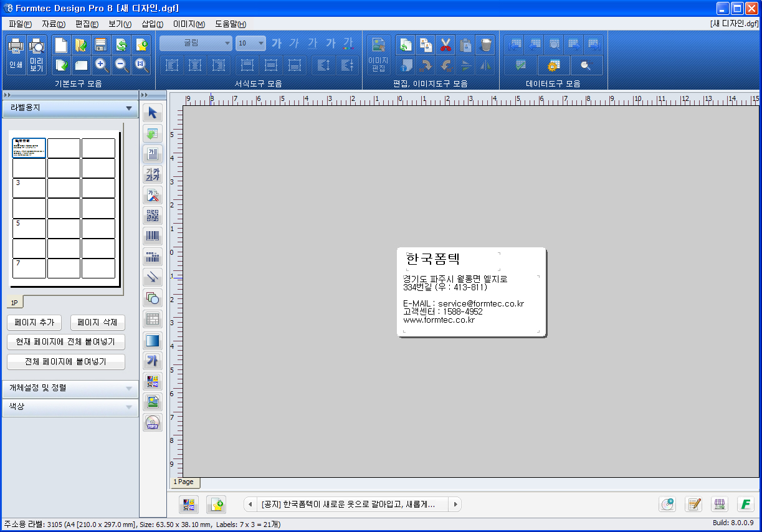Open print preview (미리보기)
This screenshot has width=762, height=532.
click(x=37, y=55)
